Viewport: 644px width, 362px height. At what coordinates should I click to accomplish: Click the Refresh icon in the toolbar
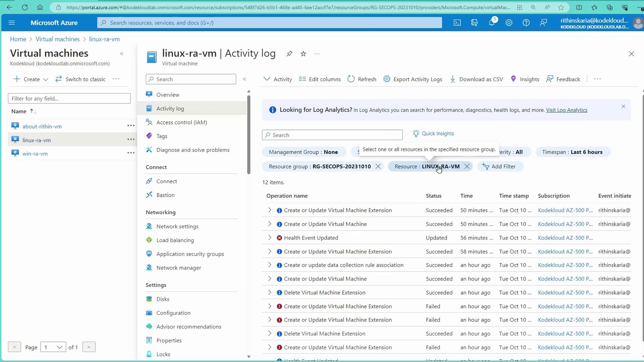[351, 79]
